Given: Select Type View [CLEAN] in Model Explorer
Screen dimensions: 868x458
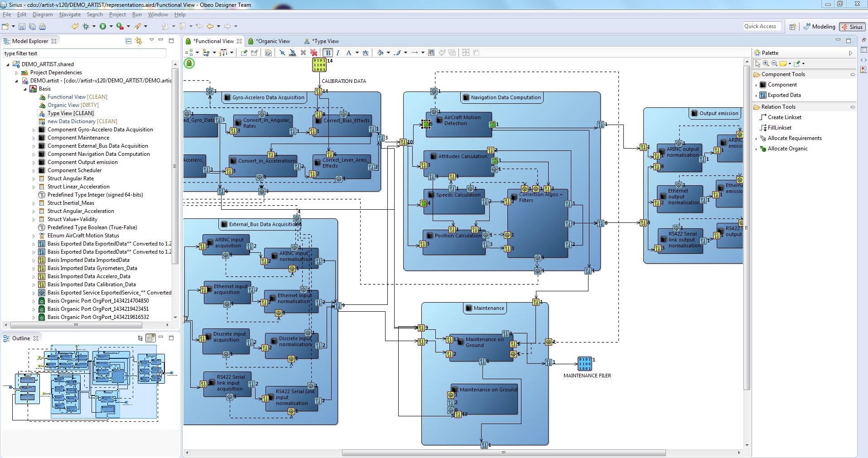Looking at the screenshot, I should point(70,113).
